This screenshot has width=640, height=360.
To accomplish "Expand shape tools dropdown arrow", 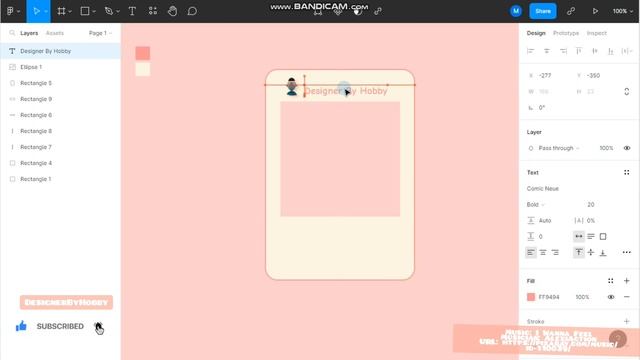I will (94, 11).
